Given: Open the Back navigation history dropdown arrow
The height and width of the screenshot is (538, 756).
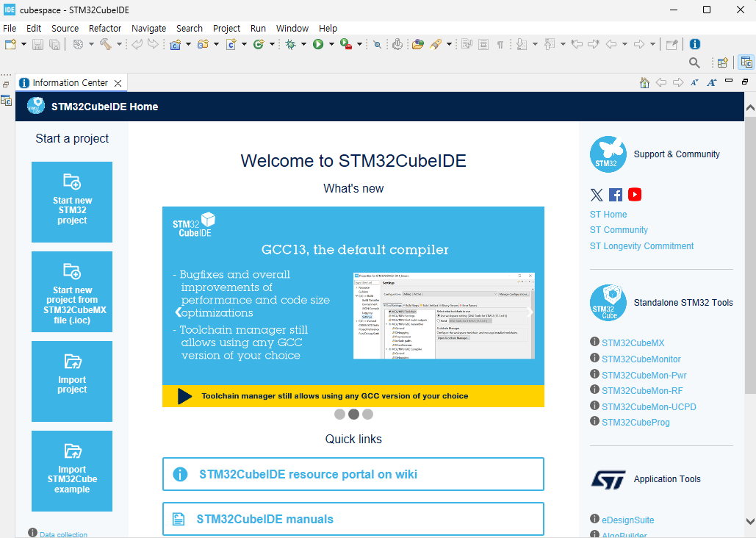Looking at the screenshot, I should 624,44.
